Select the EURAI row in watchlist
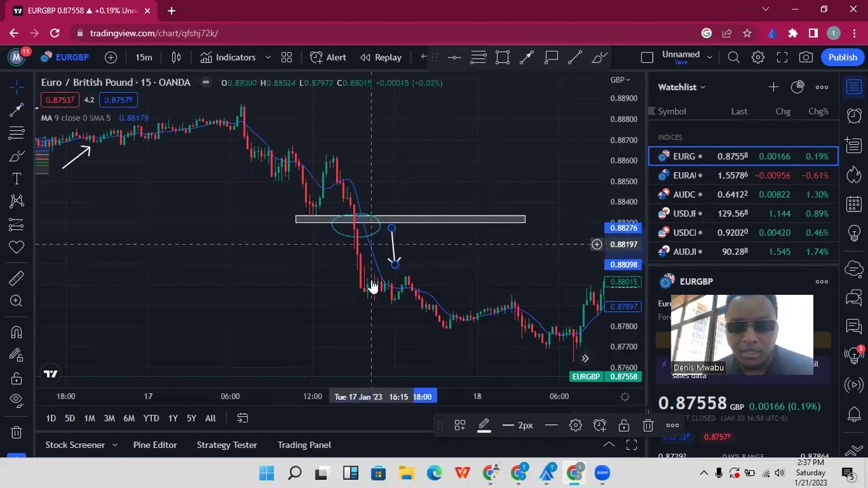 [744, 176]
